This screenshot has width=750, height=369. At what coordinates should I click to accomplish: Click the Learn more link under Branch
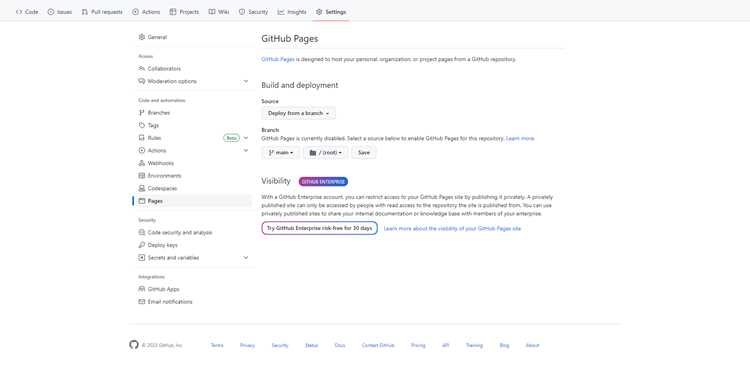(x=520, y=138)
